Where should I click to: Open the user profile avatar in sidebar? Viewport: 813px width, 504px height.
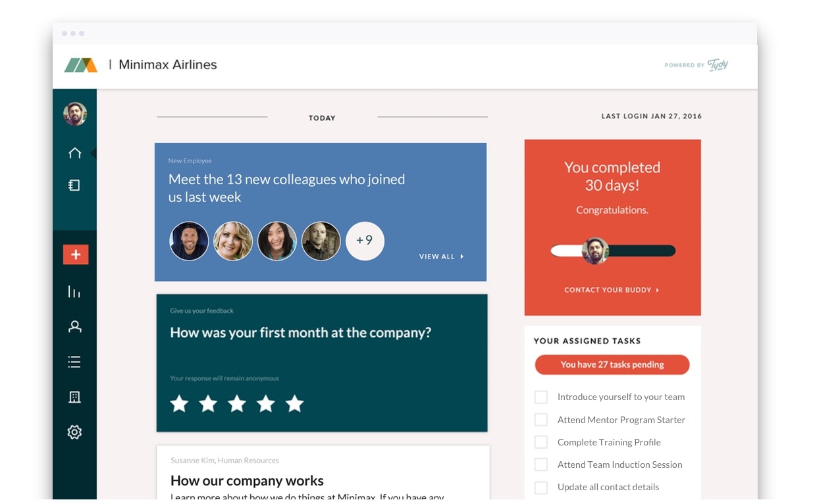click(x=75, y=114)
